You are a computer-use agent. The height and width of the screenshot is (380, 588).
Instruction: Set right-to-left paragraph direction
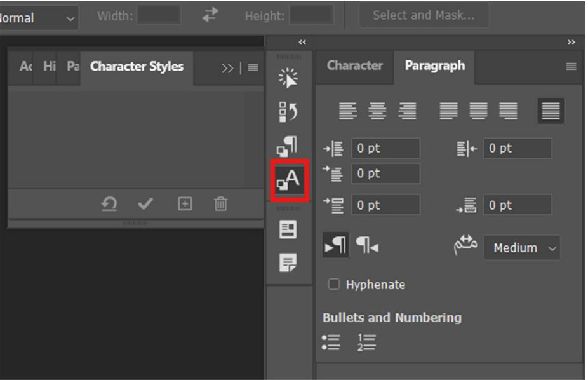click(x=367, y=245)
